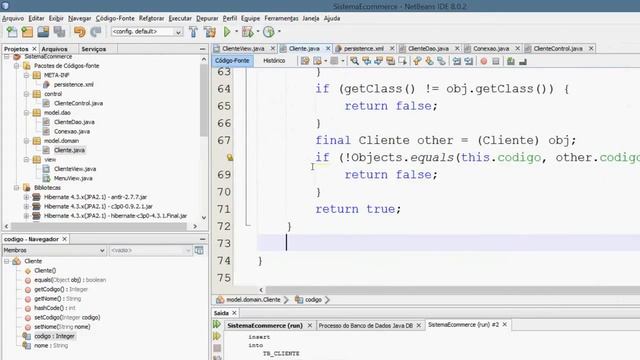This screenshot has width=640, height=360.
Task: Close the Cliente.java tab
Action: [x=328, y=49]
